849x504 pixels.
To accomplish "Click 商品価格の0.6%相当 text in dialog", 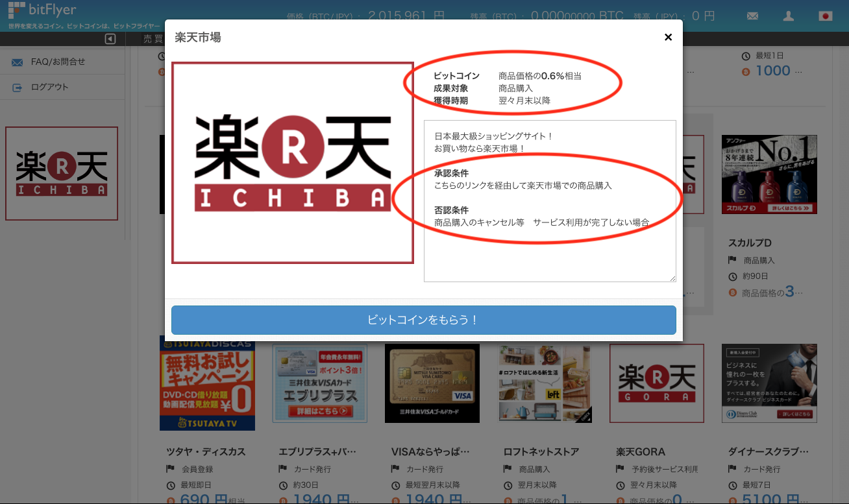I will 540,76.
